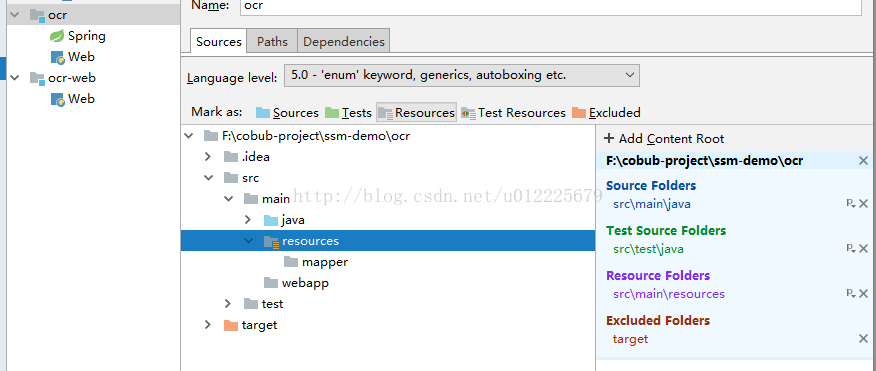Expand the test folder
The width and height of the screenshot is (876, 371).
[228, 304]
